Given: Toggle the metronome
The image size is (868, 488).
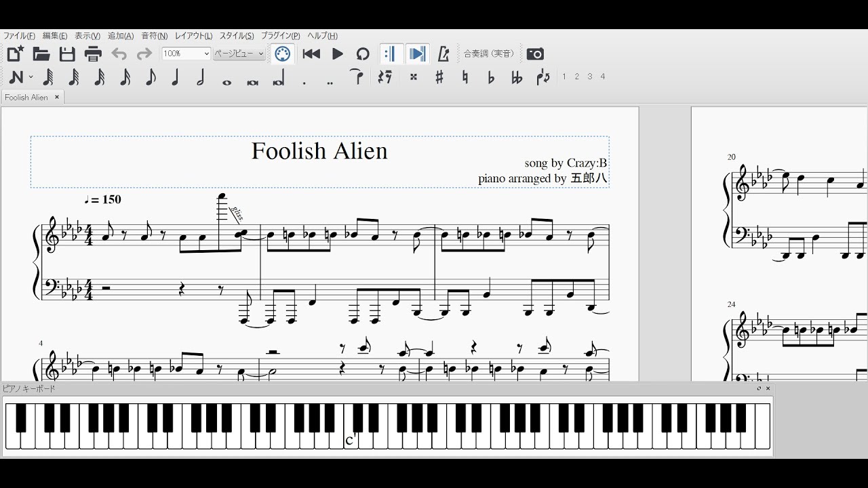Looking at the screenshot, I should (443, 54).
